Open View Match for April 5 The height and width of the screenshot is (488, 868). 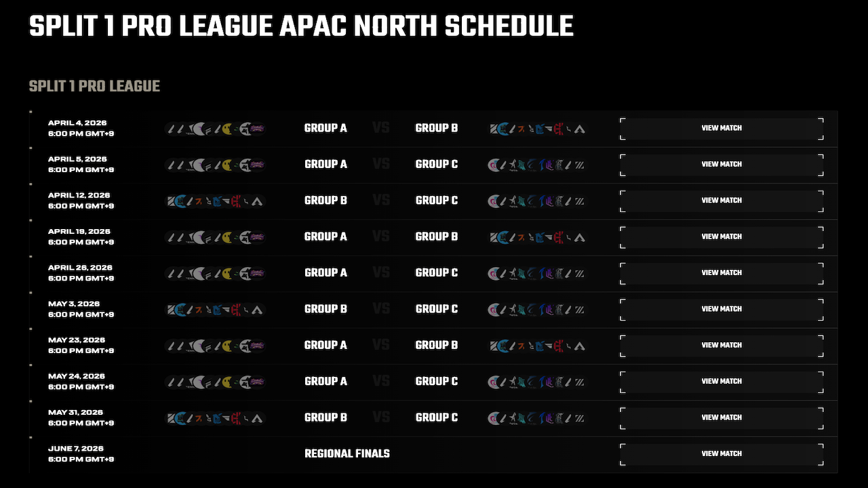722,164
